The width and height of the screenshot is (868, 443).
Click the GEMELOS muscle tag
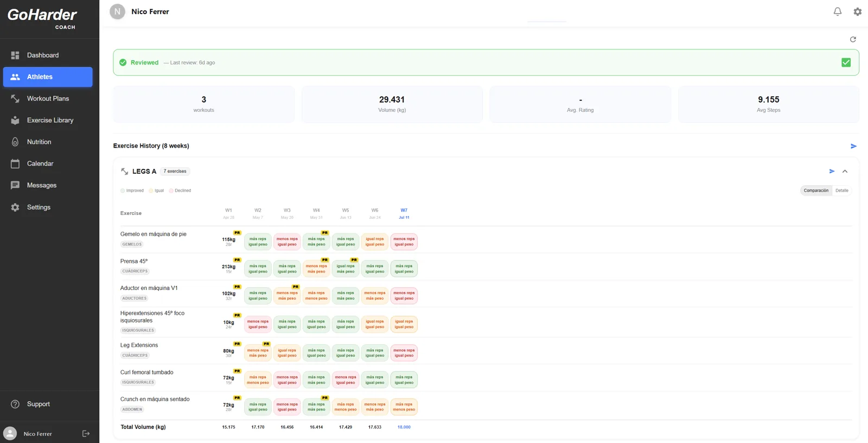pos(132,244)
